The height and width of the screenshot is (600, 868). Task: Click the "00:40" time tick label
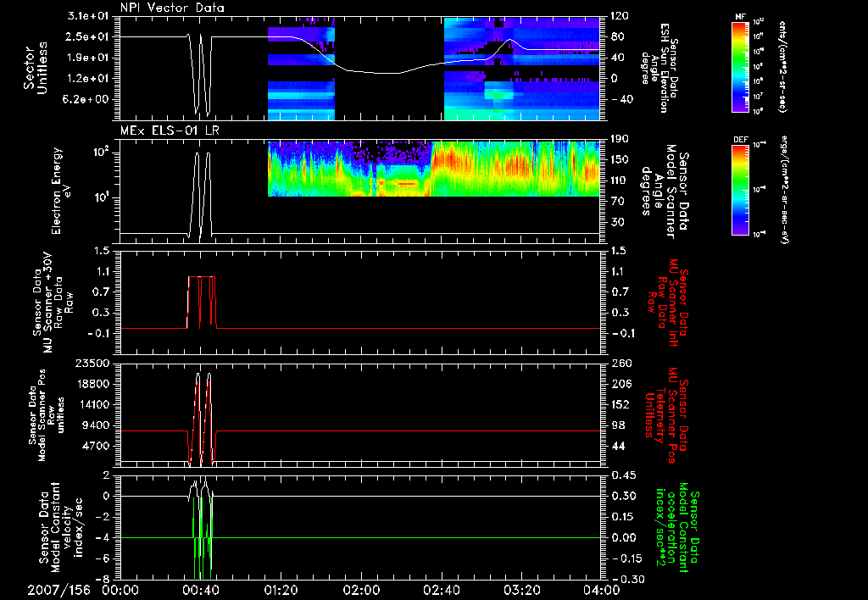click(x=200, y=590)
